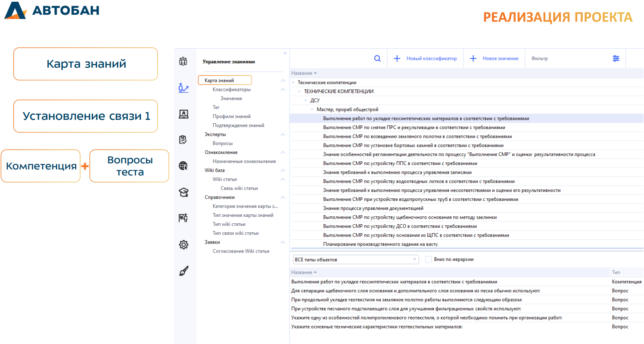
Task: Select 'Wiki статья' menu item
Action: 224,179
